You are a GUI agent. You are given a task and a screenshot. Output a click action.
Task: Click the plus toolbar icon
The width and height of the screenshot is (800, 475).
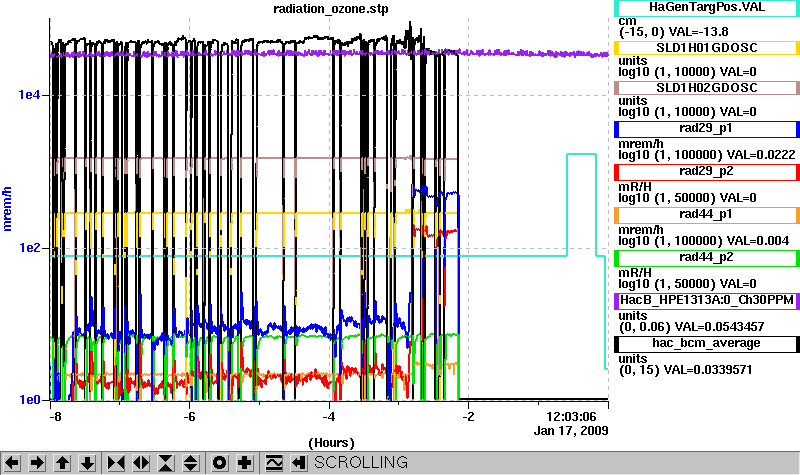click(x=245, y=463)
